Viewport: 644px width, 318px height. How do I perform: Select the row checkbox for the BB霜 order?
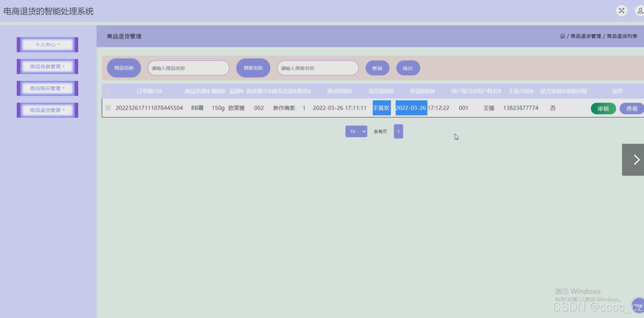(x=108, y=108)
